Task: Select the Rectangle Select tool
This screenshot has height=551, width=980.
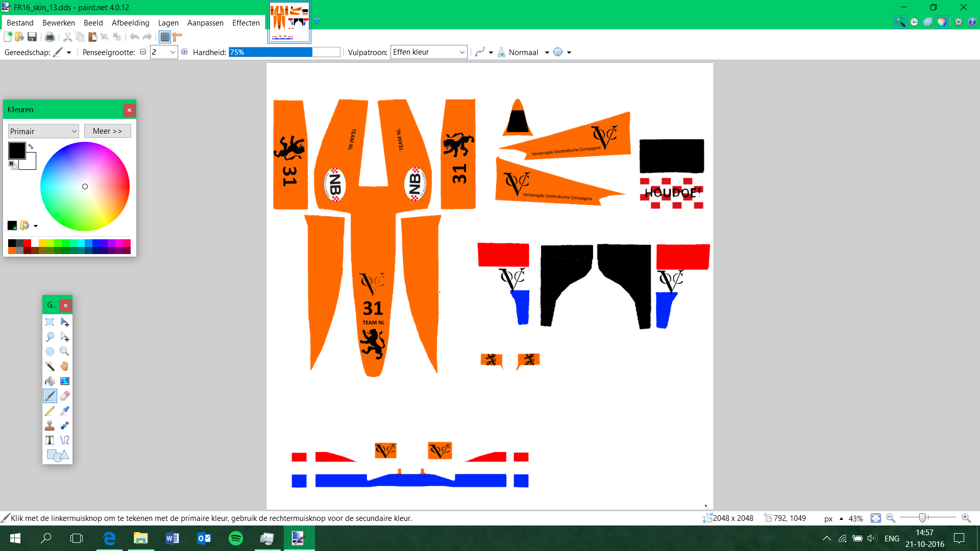Action: (50, 322)
